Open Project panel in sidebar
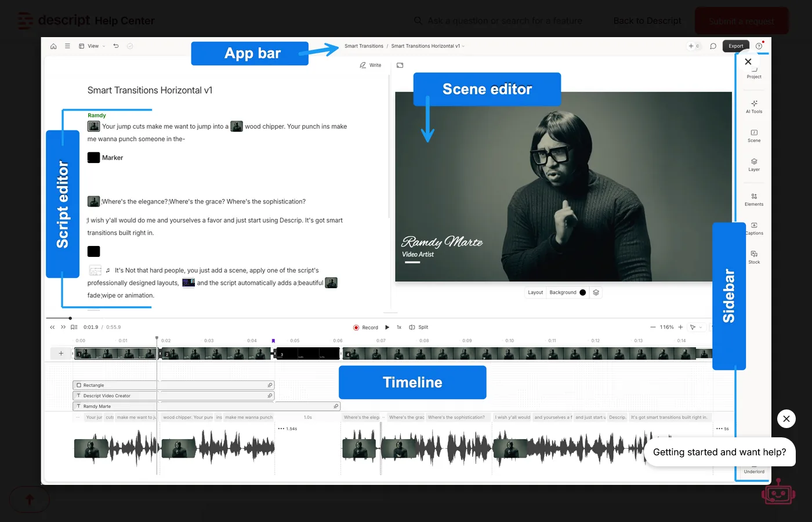The image size is (812, 522). 754,74
